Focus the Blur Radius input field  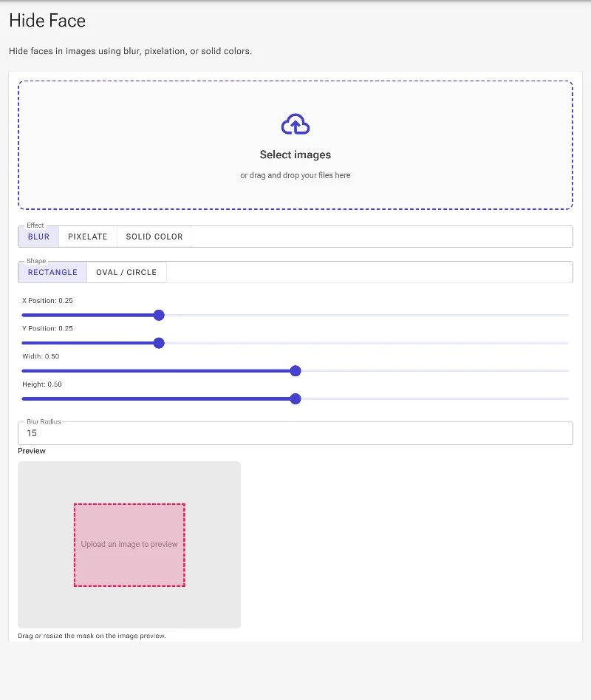[x=295, y=433]
